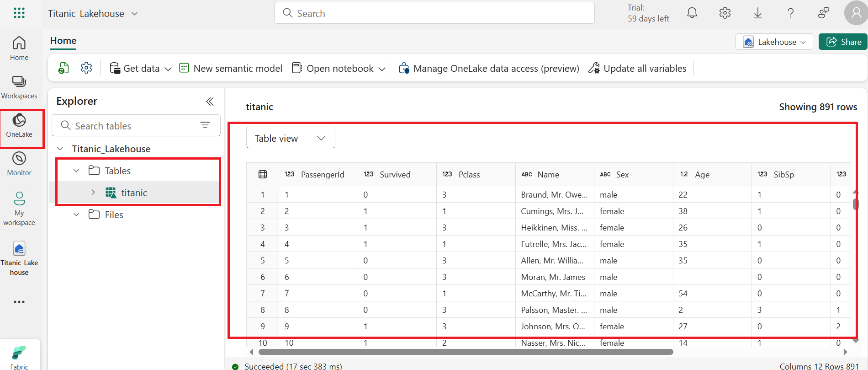Click the Share button
Image resolution: width=868 pixels, height=370 pixels.
pyautogui.click(x=843, y=42)
